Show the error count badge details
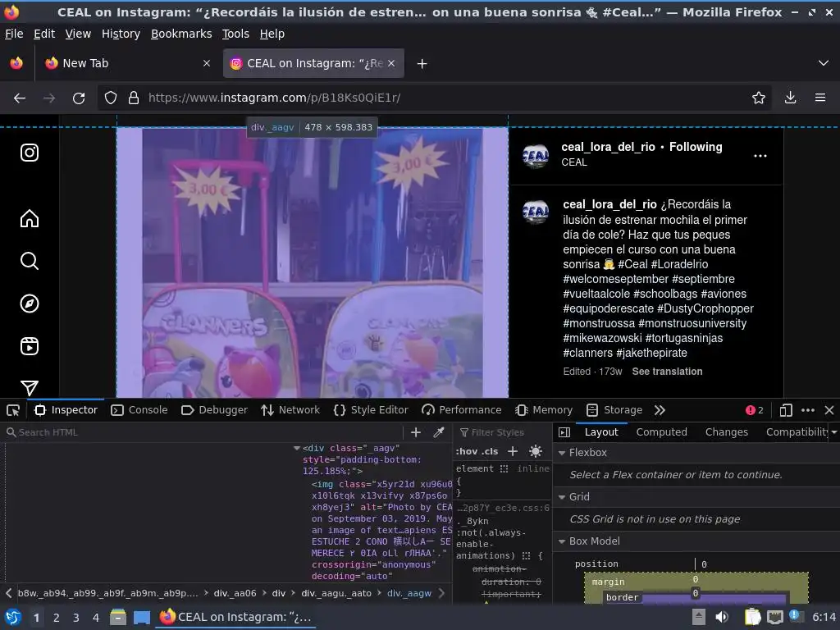Screen dimensions: 840x630 (x=755, y=410)
